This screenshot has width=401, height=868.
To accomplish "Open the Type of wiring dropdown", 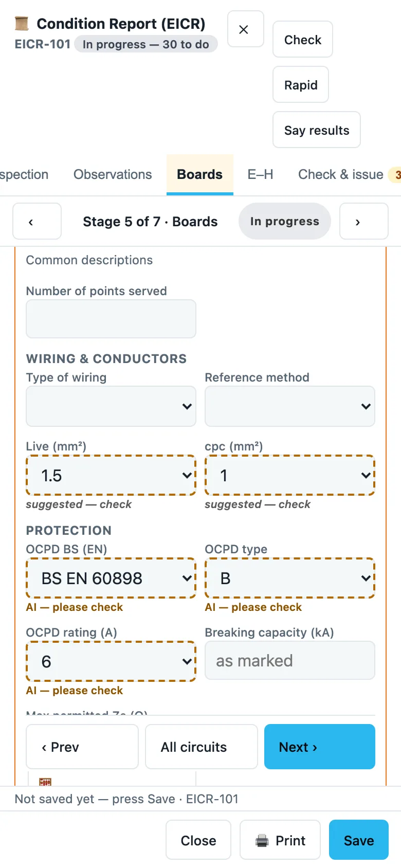I will click(111, 406).
